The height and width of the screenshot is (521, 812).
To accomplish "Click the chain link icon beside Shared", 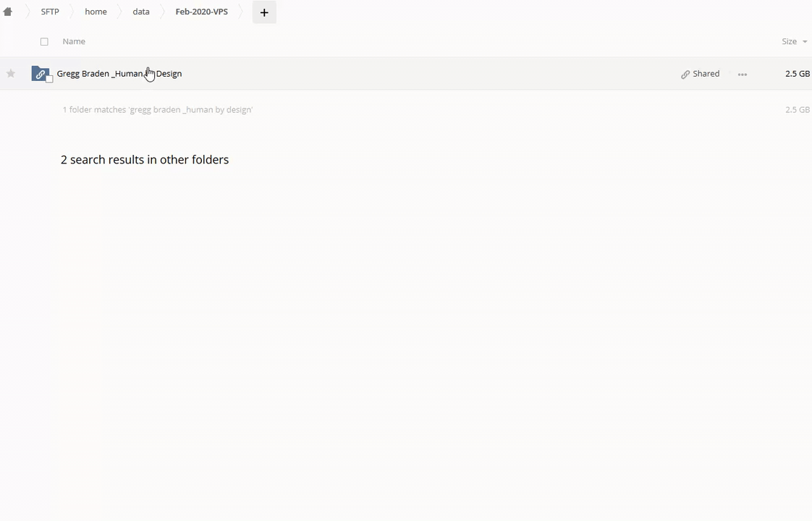I will tap(685, 74).
